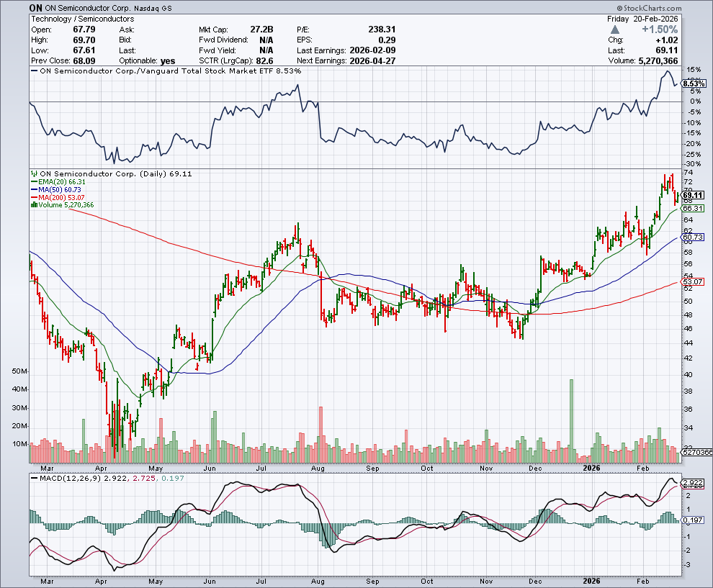Click the Ask: label in the header

point(127,30)
